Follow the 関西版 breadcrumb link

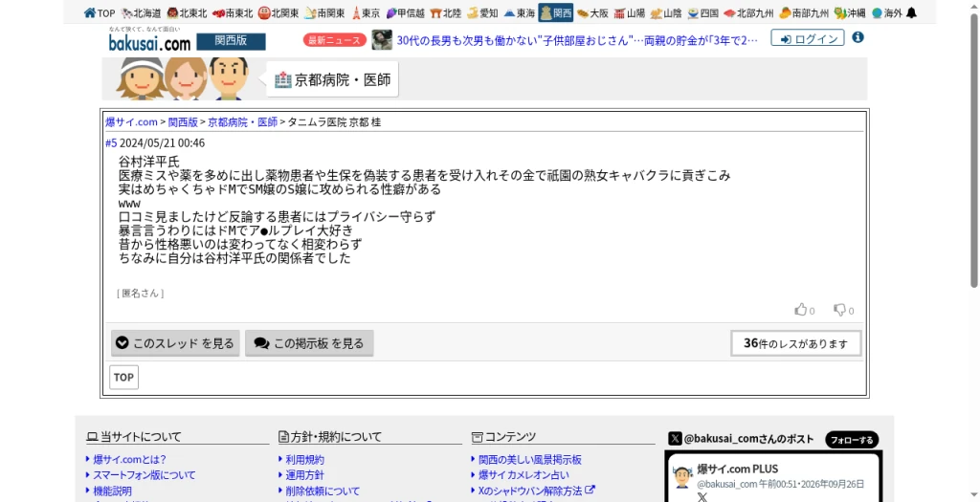click(x=183, y=122)
